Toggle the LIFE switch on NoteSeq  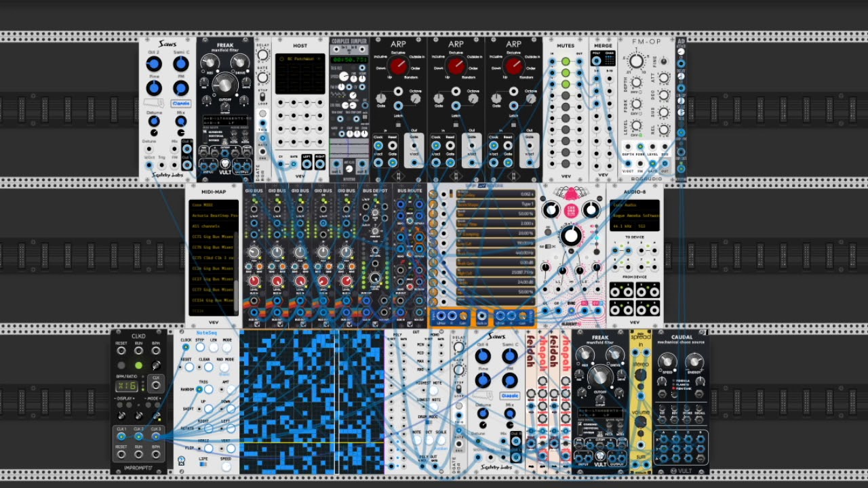point(203,464)
